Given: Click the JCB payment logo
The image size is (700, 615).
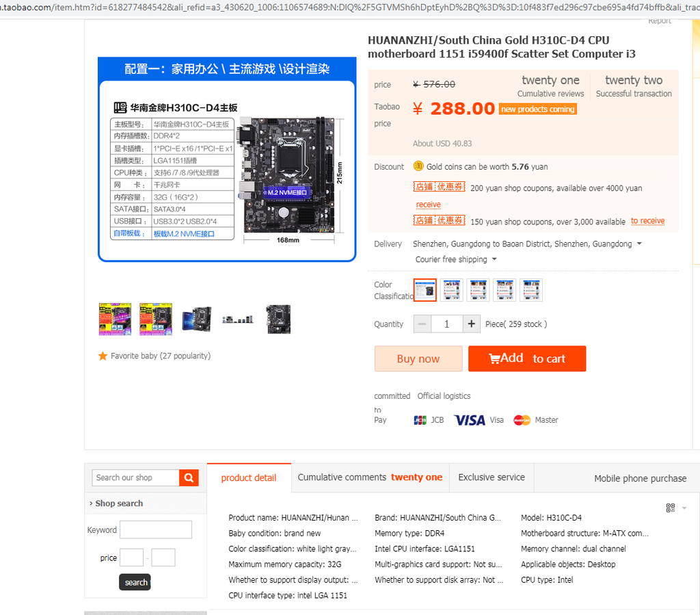Looking at the screenshot, I should pyautogui.click(x=420, y=420).
